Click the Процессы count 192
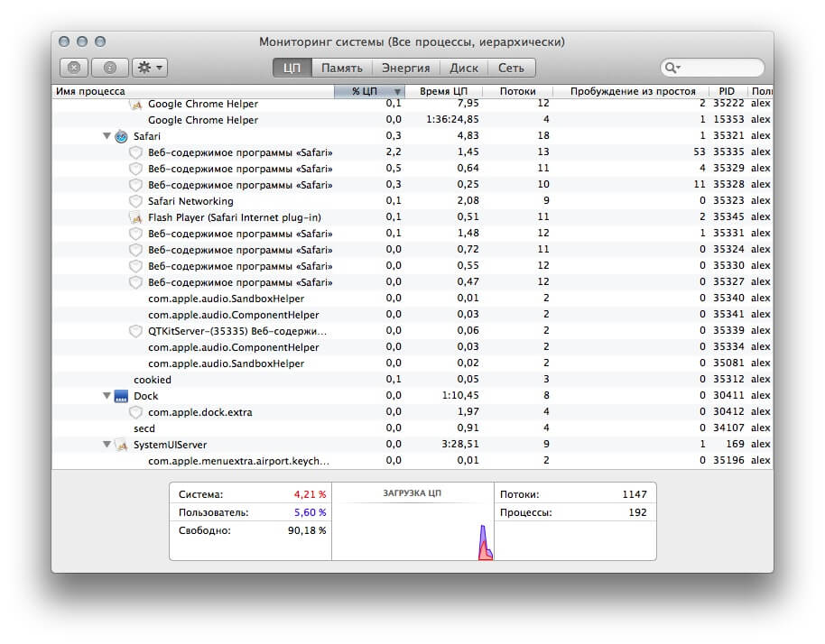 point(637,512)
